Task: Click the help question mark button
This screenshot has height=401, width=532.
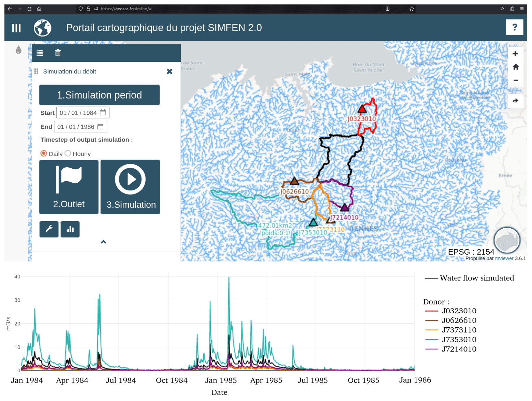Action: [514, 27]
